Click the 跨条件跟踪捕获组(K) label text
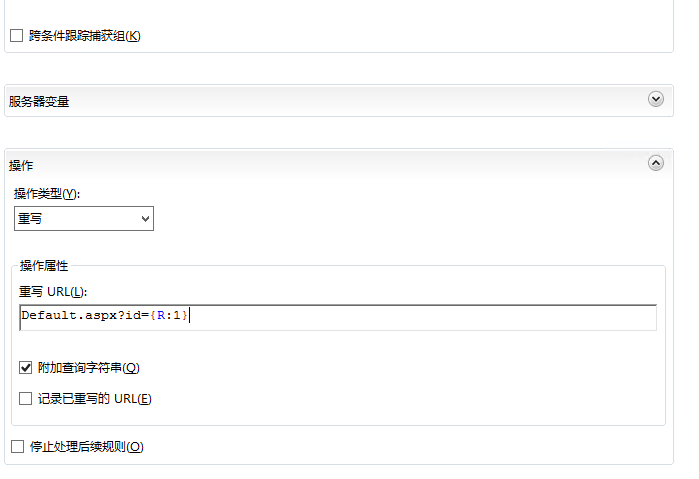 85,36
